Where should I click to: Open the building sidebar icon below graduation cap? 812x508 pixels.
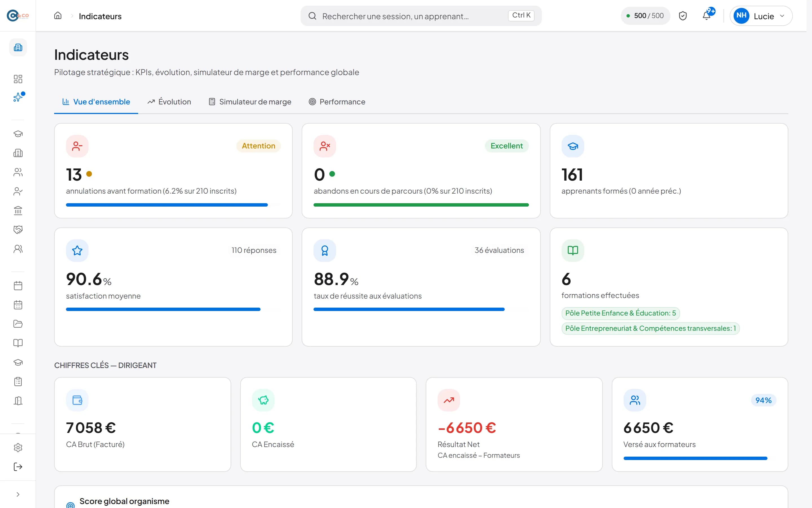pyautogui.click(x=18, y=153)
